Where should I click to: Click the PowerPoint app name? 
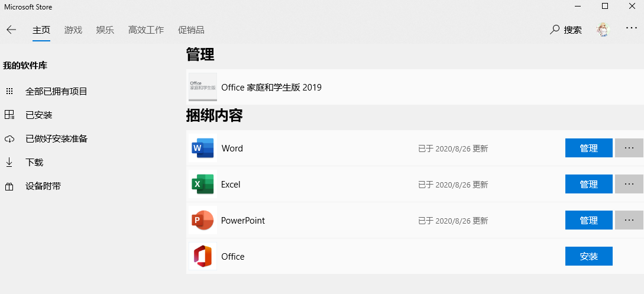(x=242, y=221)
